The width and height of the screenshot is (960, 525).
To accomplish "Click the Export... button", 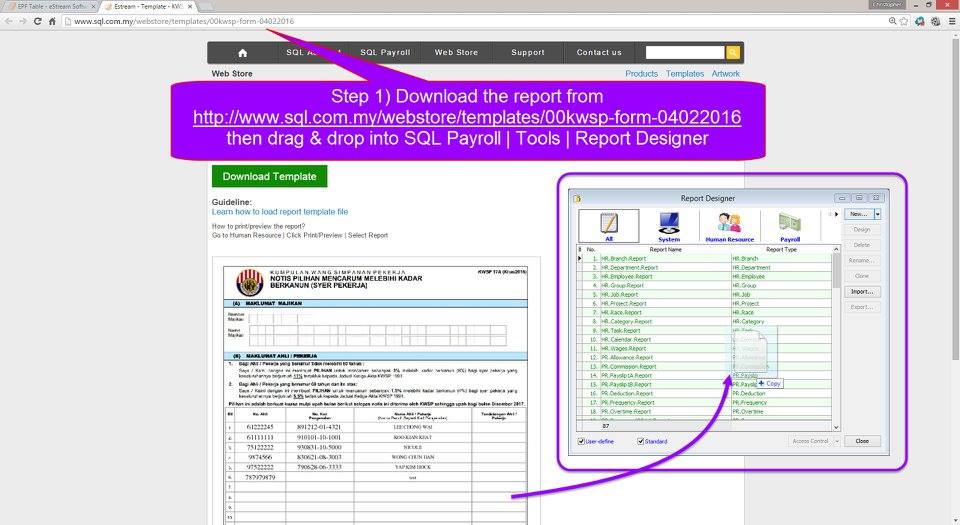I will point(862,307).
